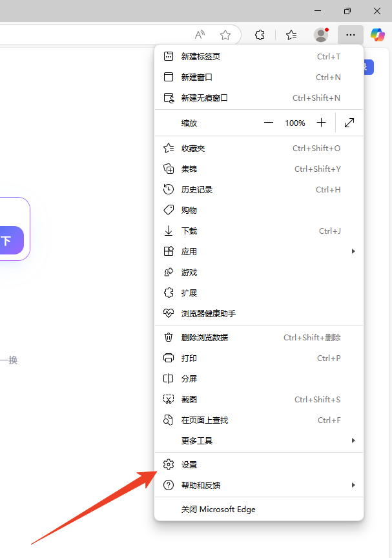Select the 浏览器健康助手 menu entry
Image resolution: width=392 pixels, height=558 pixels.
pos(259,313)
